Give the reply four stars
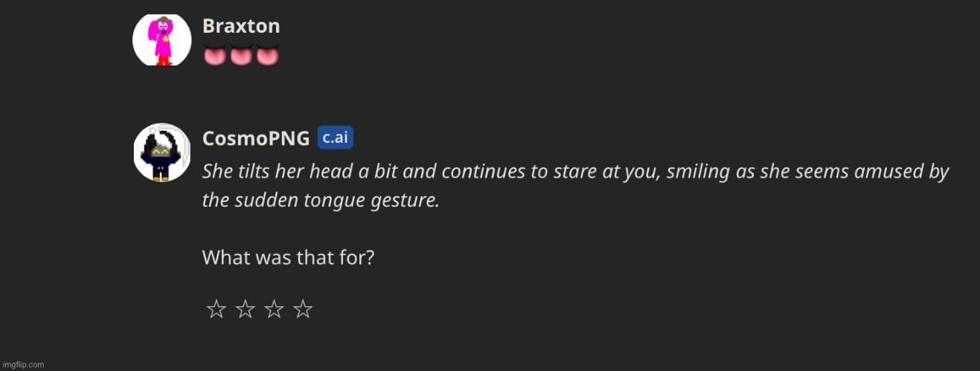Viewport: 980px width, 371px height. tap(303, 309)
